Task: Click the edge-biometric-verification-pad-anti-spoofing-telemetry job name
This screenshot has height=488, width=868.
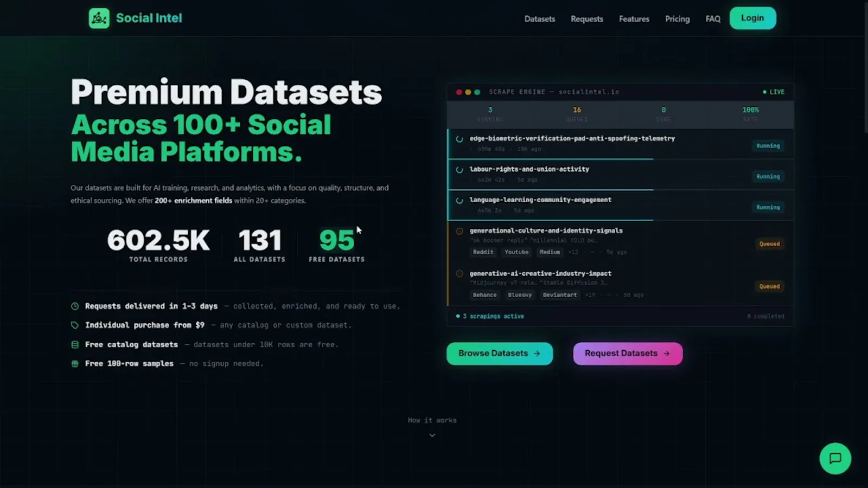Action: tap(572, 139)
